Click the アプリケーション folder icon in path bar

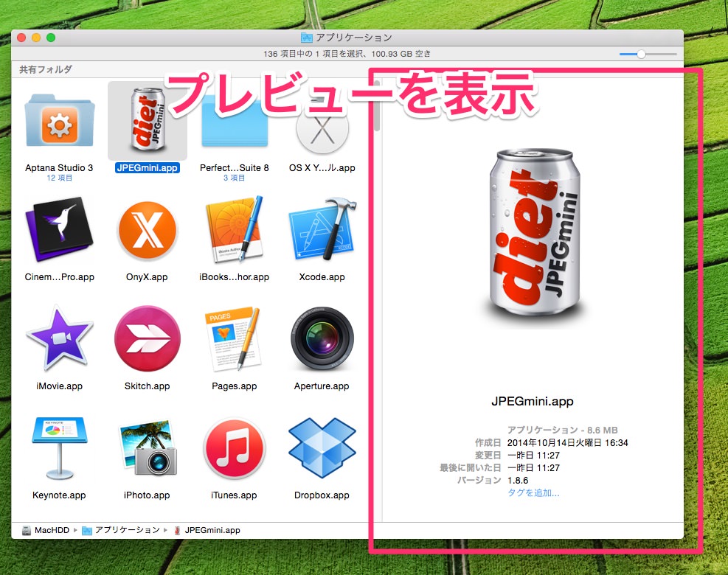coord(87,530)
